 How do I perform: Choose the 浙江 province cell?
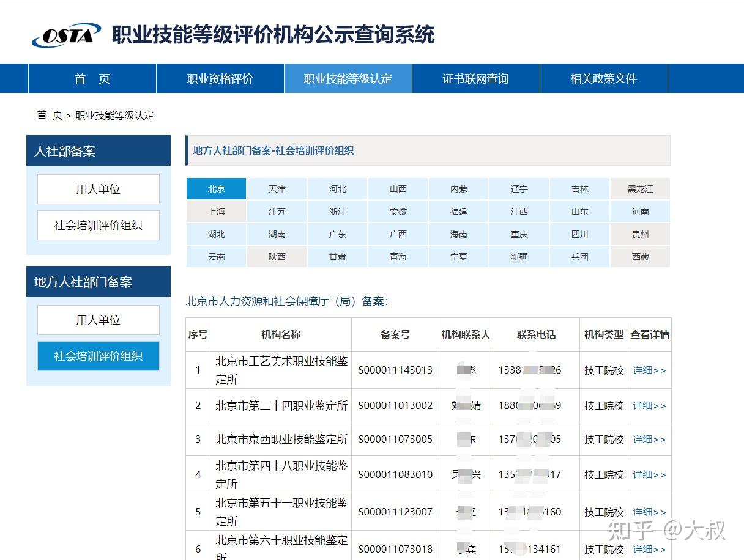(x=337, y=212)
